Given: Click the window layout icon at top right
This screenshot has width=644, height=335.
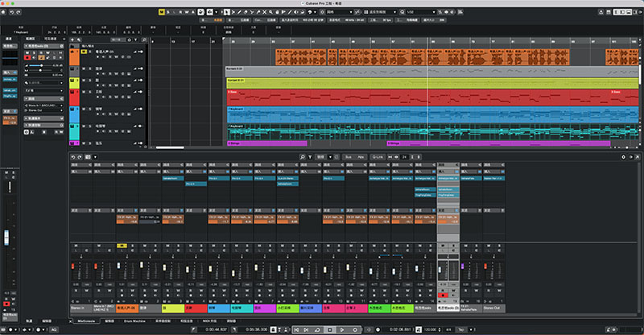Looking at the screenshot, I should pos(609,12).
